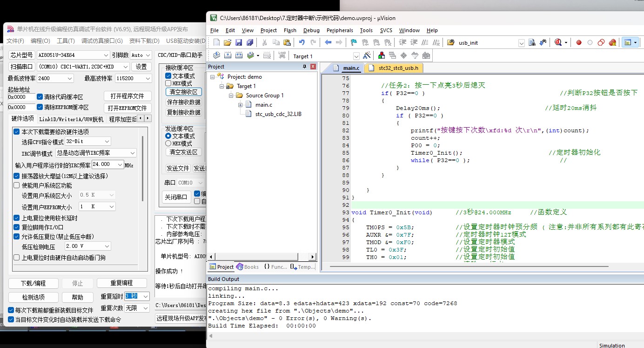Click the IRC频率 24.000 input field
This screenshot has height=348, width=644.
[x=107, y=164]
